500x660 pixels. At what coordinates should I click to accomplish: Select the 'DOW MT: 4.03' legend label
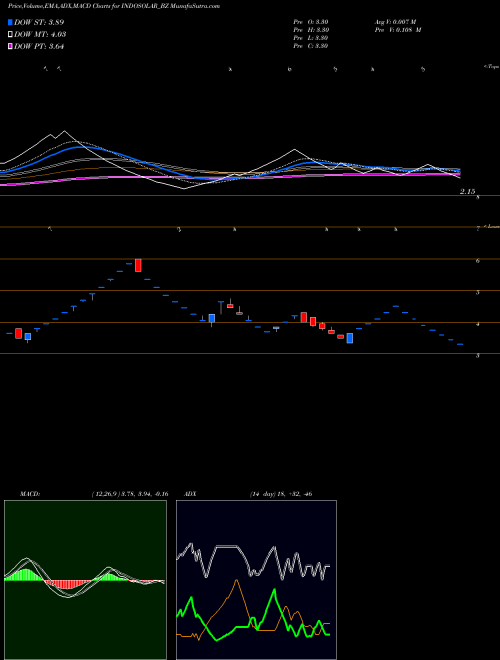(40, 35)
